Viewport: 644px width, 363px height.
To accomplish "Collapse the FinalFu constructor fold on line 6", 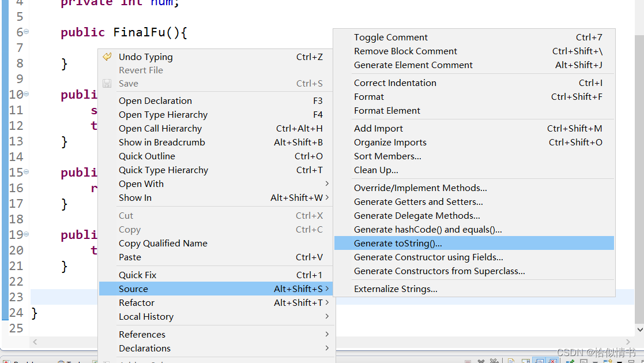I will click(x=27, y=32).
